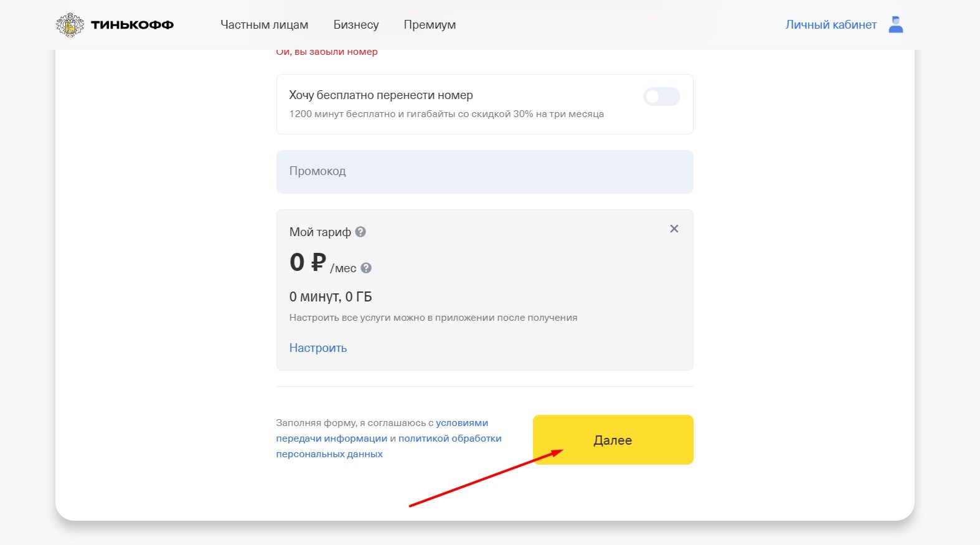Open the Частным лицам menu

[x=264, y=25]
